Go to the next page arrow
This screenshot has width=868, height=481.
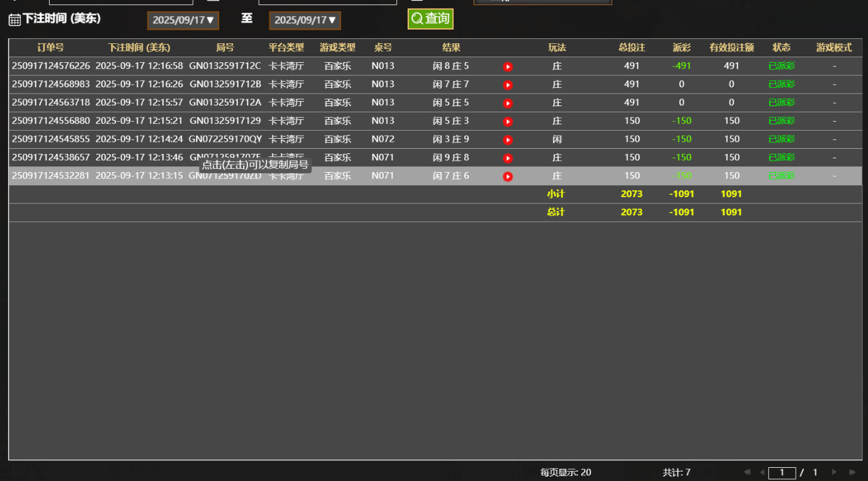(835, 472)
